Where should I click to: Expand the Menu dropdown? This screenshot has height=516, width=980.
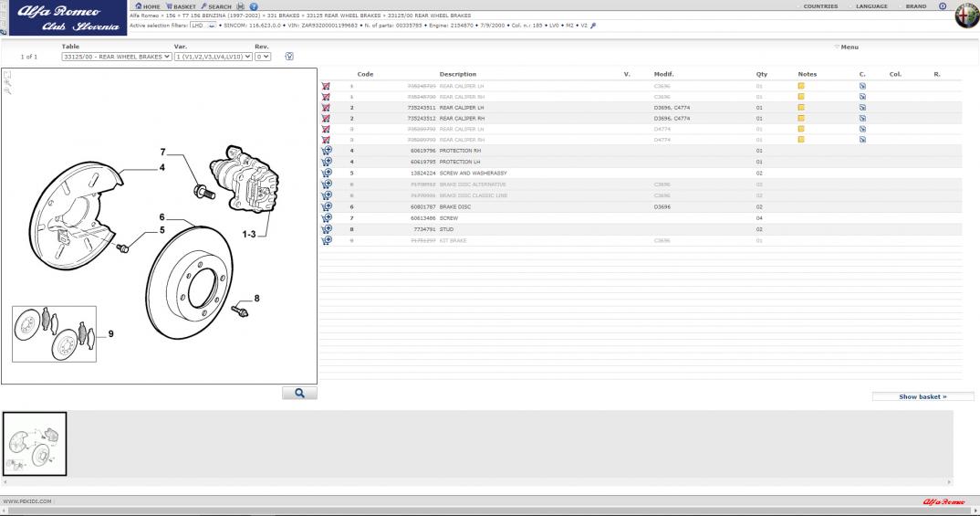pos(846,47)
